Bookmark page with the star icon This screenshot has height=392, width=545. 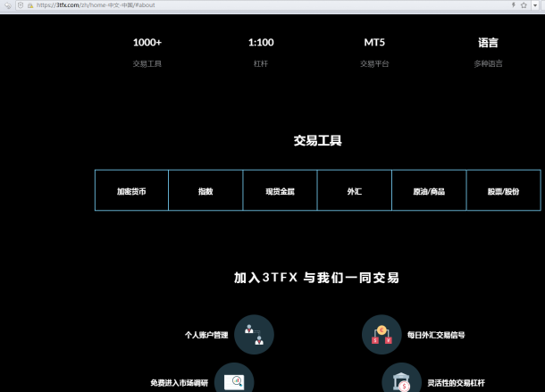click(x=524, y=5)
